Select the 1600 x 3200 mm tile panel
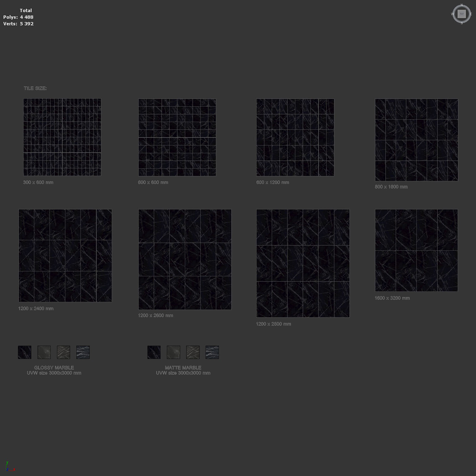The width and height of the screenshot is (476, 476). coord(416,250)
